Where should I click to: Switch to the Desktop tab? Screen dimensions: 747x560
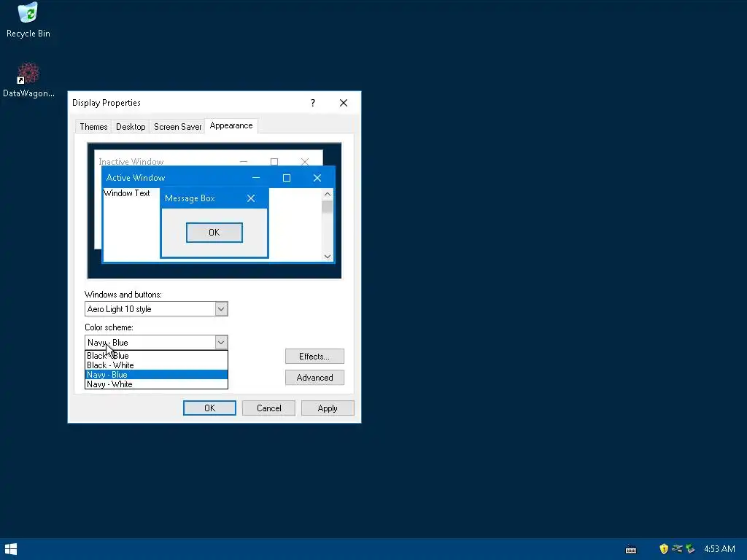pos(131,127)
